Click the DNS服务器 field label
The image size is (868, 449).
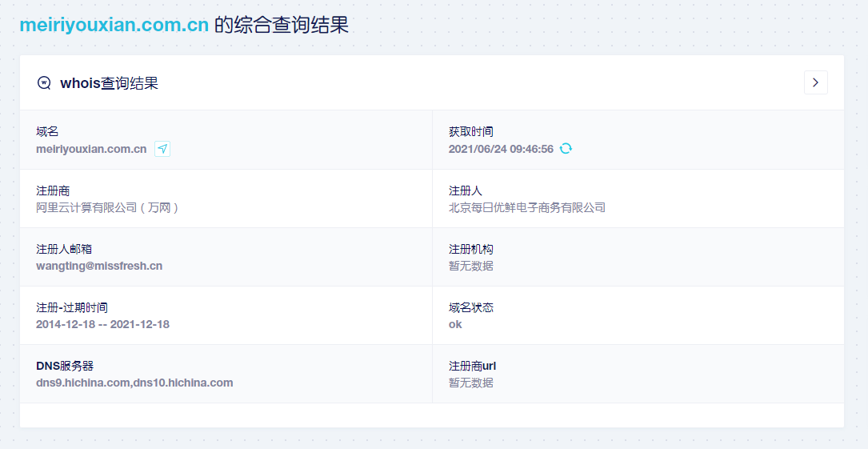(x=65, y=366)
